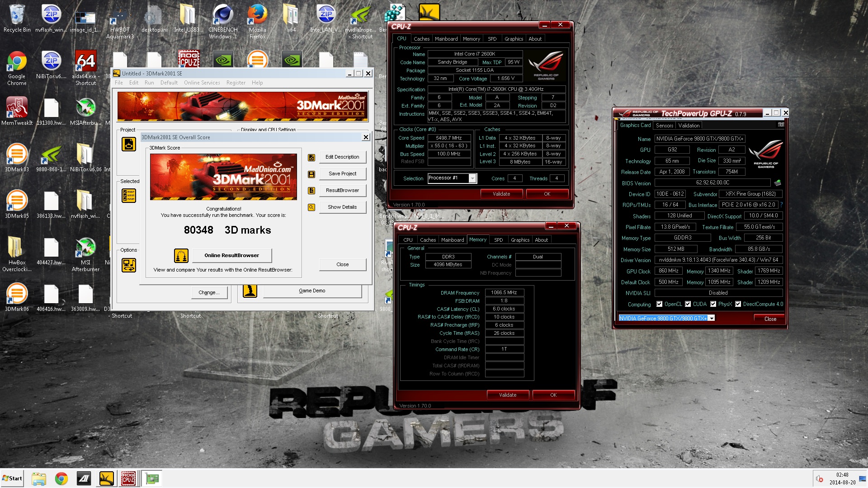Click icon beside ResultBrowser button
The image size is (868, 488).
tap(311, 191)
